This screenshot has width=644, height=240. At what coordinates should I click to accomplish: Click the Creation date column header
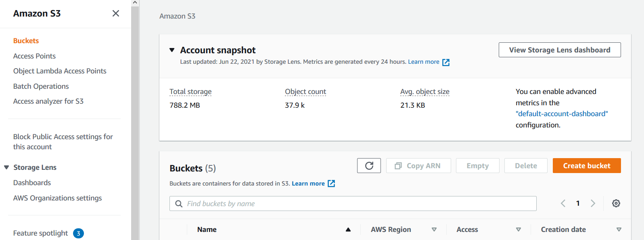(x=563, y=230)
